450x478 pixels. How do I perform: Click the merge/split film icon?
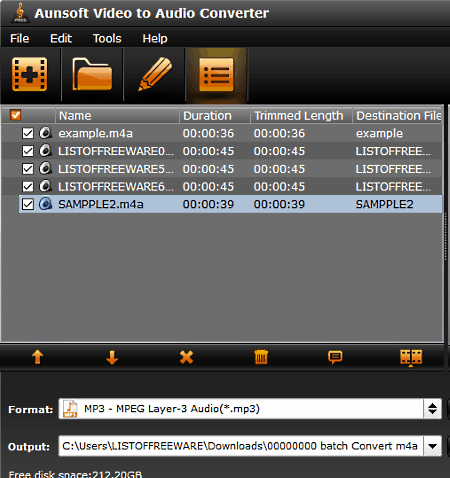411,358
